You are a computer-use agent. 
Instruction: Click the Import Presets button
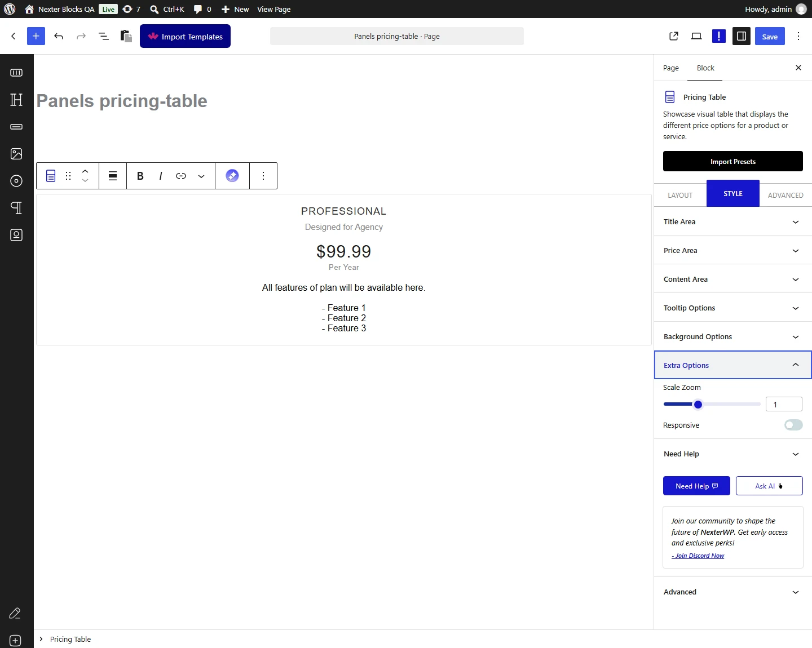click(733, 161)
